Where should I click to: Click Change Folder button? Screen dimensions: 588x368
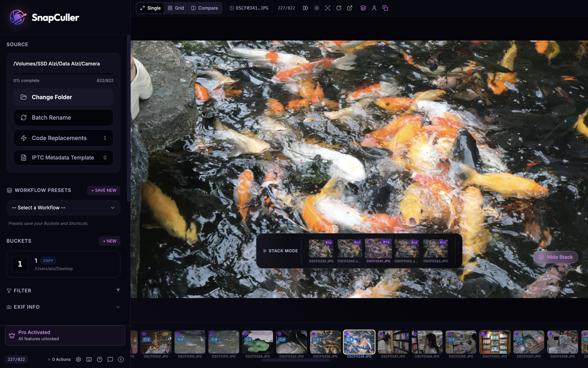(63, 97)
